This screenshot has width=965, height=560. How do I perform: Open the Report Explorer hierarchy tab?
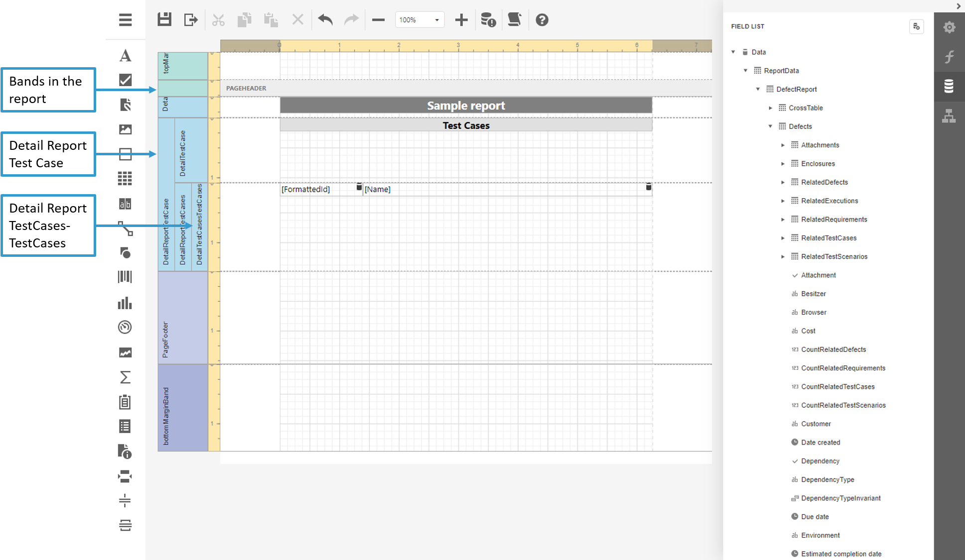[x=949, y=116]
